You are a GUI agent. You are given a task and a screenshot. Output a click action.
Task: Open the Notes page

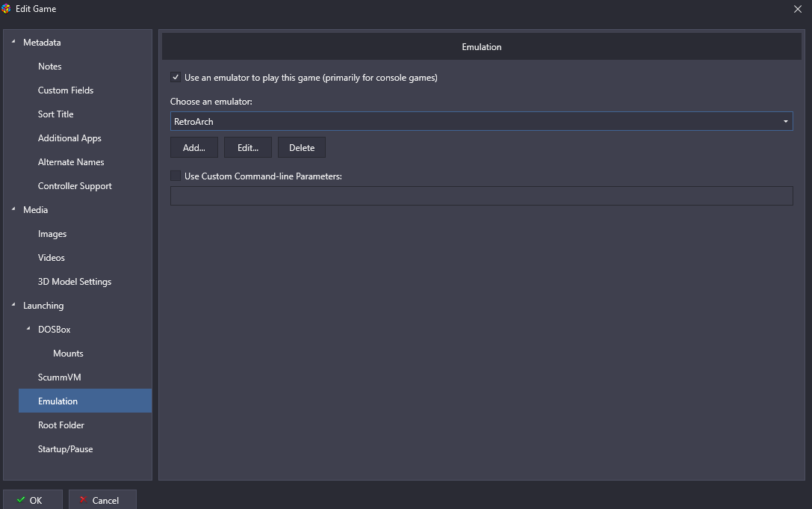point(50,67)
